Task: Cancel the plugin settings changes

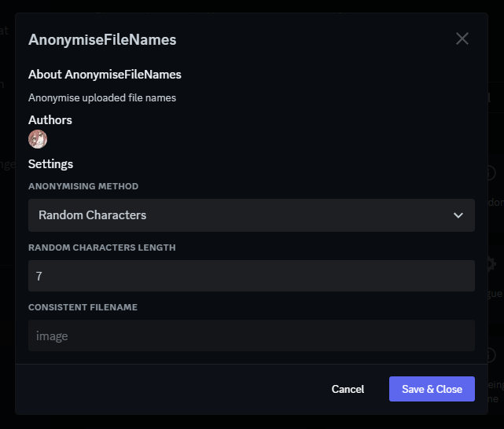Action: pos(348,389)
